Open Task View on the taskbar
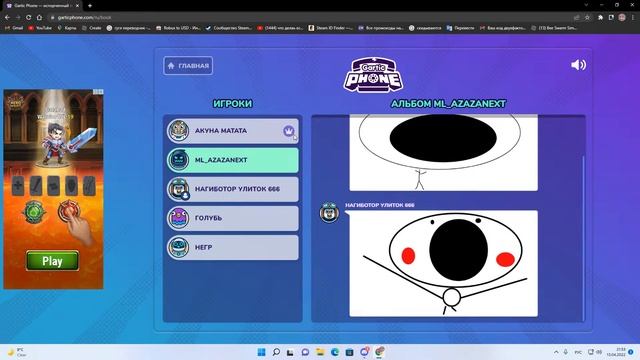This screenshot has width=640, height=360. (x=290, y=352)
